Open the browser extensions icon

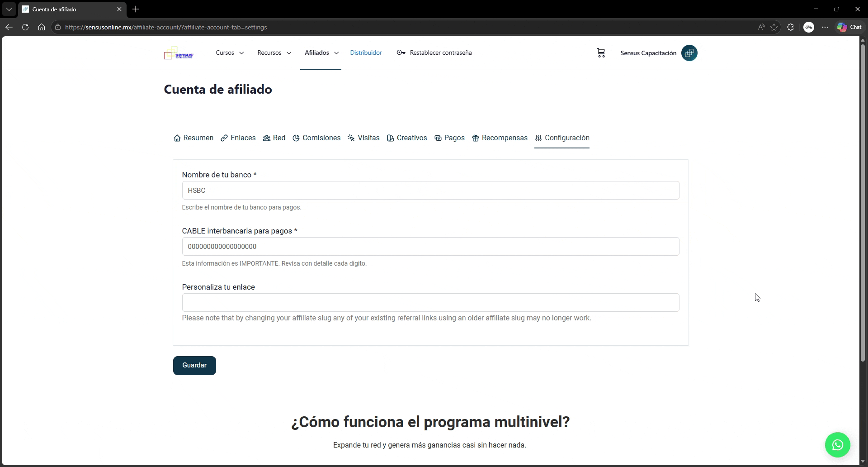click(x=790, y=27)
